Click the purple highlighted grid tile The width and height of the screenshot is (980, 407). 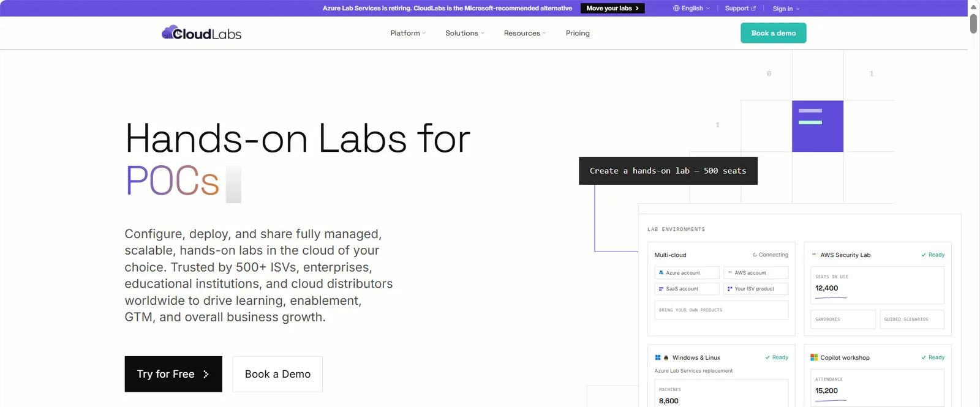(818, 126)
